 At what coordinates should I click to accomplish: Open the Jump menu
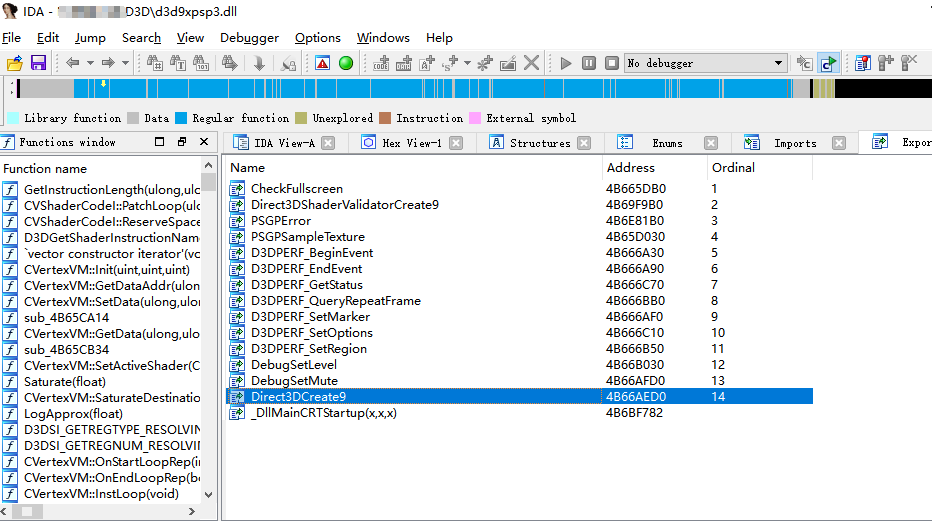coord(90,37)
